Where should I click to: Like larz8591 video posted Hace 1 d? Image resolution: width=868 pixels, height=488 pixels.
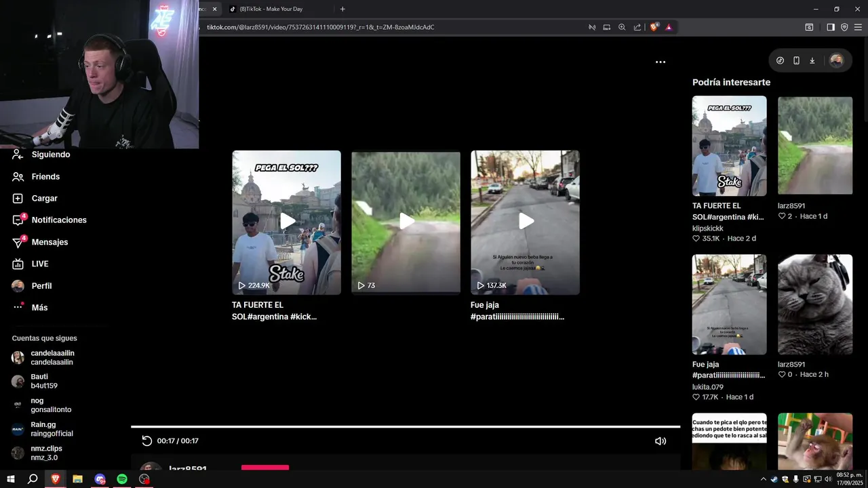pos(782,216)
